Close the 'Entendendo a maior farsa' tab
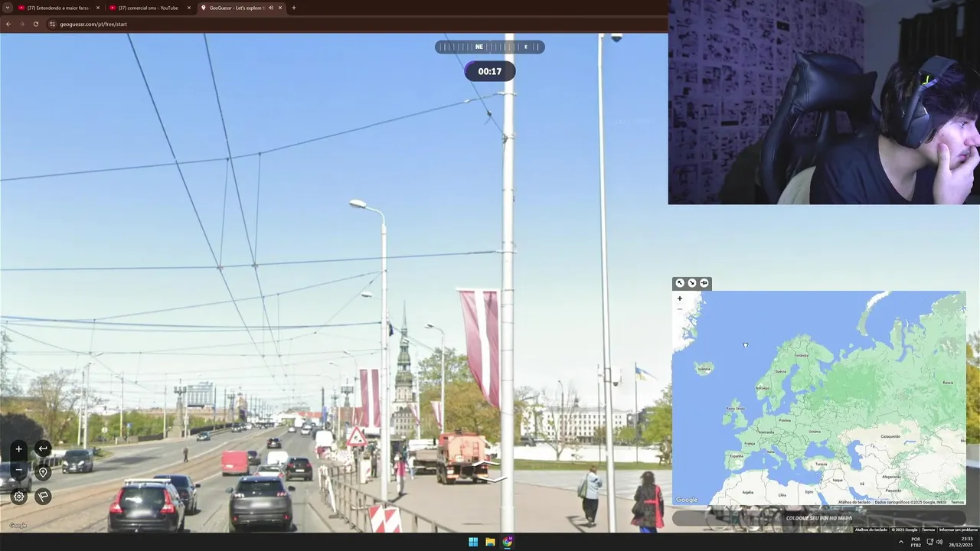Viewport: 980px width, 551px height. 98,8
